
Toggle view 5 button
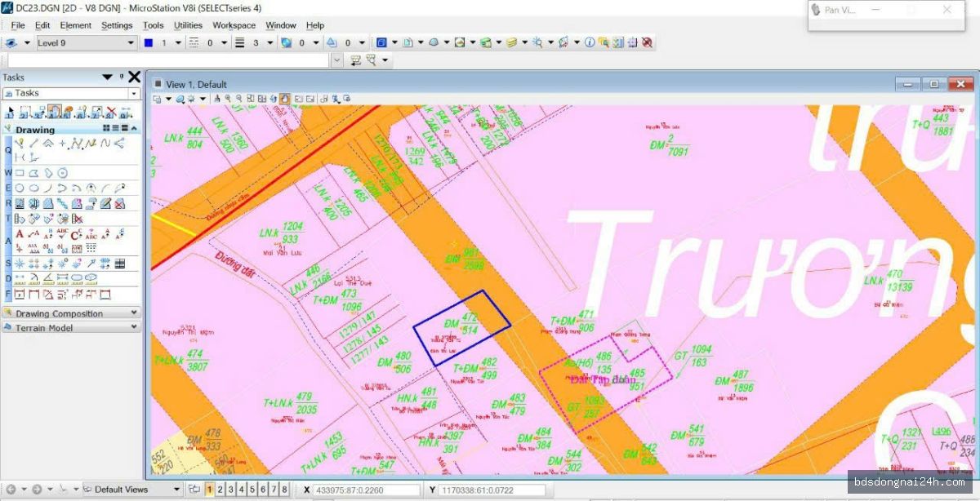click(x=252, y=490)
